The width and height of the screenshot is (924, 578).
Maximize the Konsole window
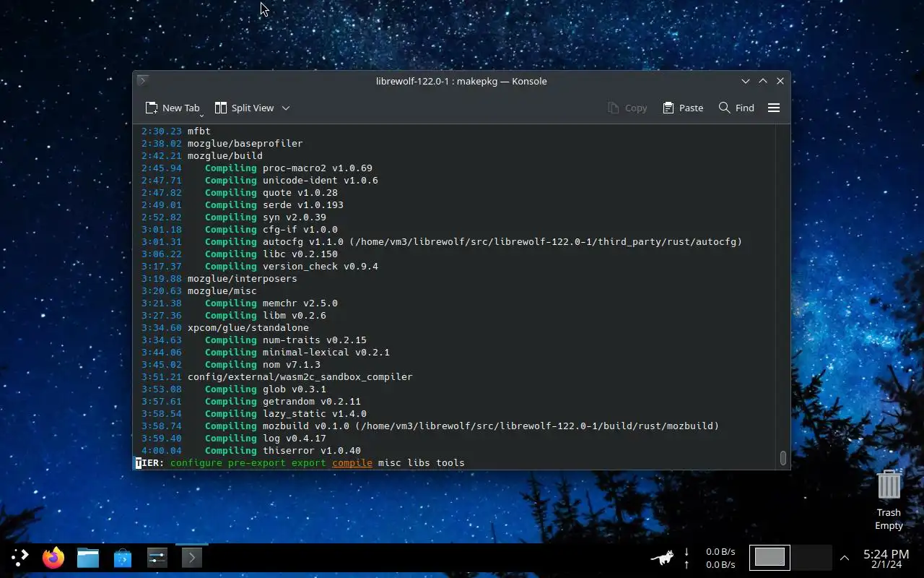click(x=763, y=81)
